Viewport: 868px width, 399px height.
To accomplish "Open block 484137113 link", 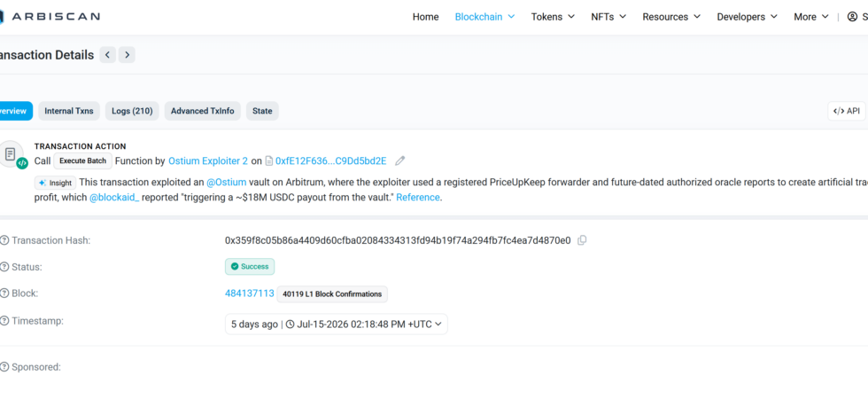I will tap(250, 293).
